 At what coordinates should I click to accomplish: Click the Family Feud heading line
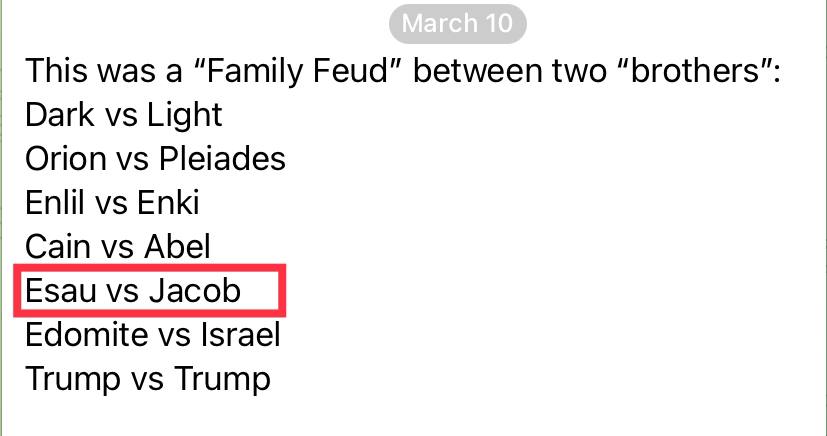click(x=402, y=71)
